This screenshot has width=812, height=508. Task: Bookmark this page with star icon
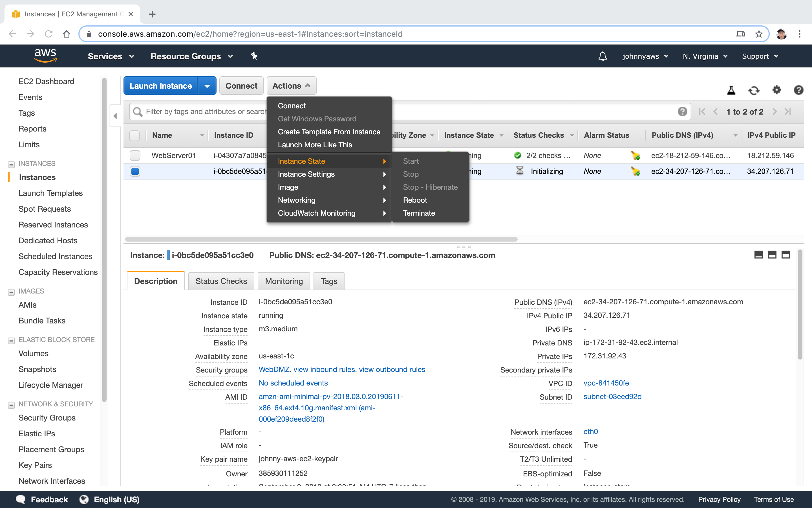(759, 34)
